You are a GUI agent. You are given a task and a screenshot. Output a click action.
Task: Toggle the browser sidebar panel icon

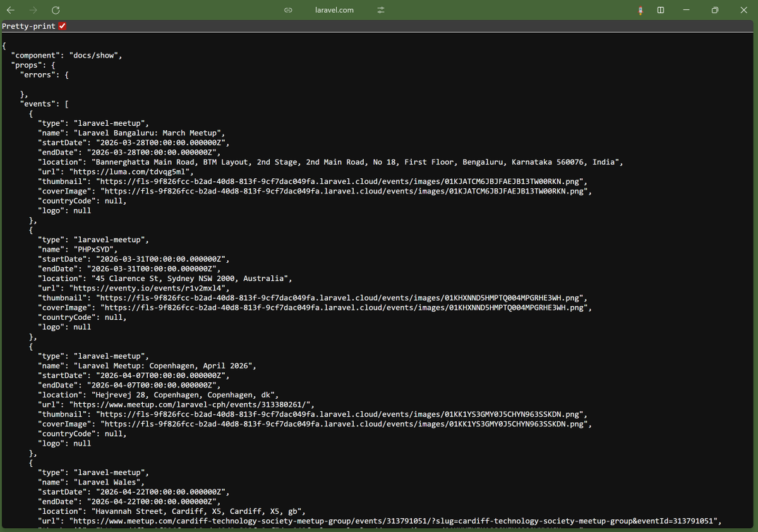pos(661,10)
